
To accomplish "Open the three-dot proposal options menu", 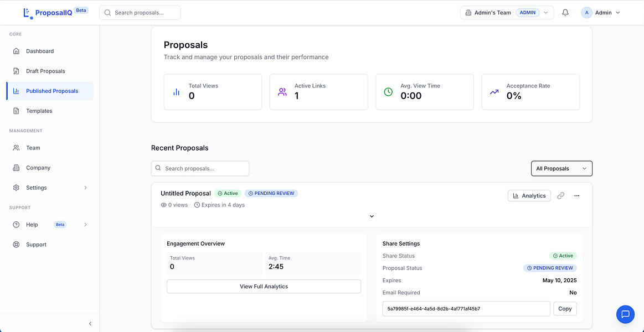I will pos(576,196).
